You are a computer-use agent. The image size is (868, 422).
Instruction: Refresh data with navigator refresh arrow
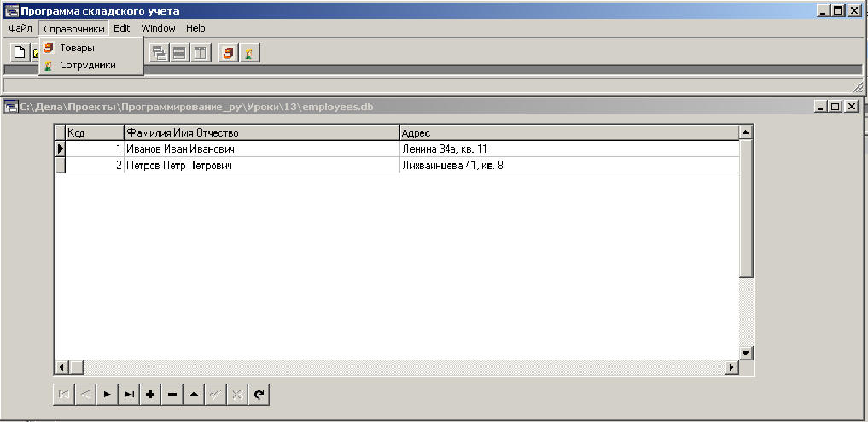click(259, 395)
